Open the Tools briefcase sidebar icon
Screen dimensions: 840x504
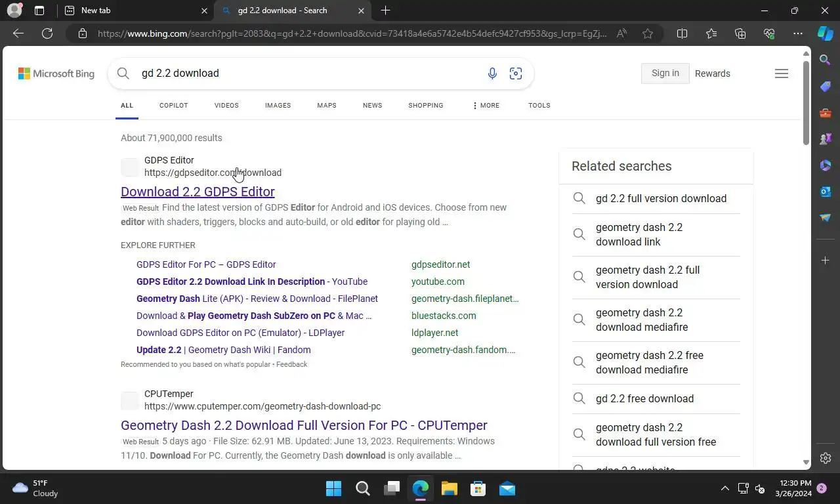pos(826,113)
